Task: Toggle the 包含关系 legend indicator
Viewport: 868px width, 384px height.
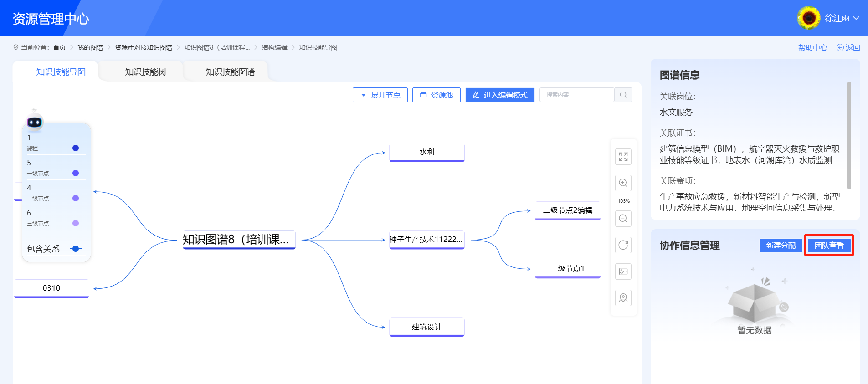Action: pos(76,249)
